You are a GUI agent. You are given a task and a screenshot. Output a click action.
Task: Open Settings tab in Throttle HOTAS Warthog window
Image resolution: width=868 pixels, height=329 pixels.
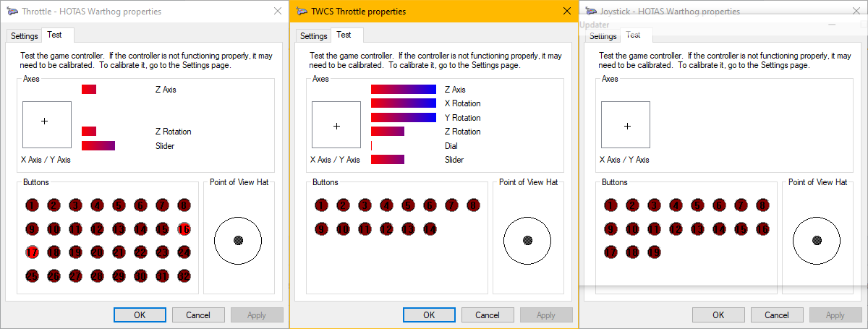(25, 36)
